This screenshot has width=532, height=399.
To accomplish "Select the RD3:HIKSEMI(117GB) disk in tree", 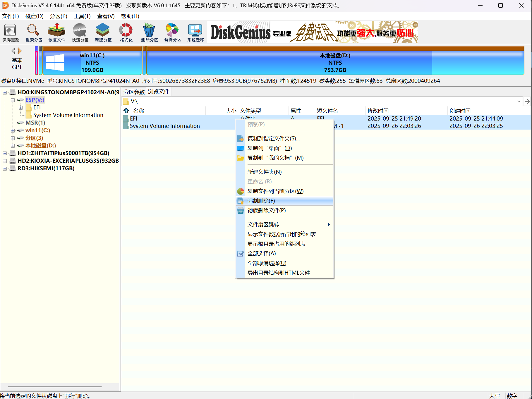I will (46, 168).
